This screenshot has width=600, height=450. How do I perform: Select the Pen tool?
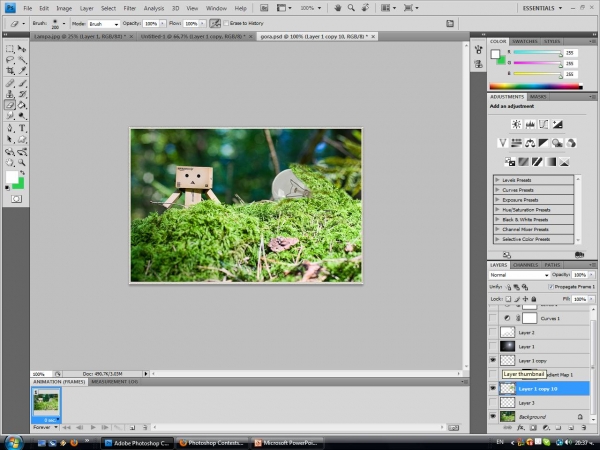[10, 128]
